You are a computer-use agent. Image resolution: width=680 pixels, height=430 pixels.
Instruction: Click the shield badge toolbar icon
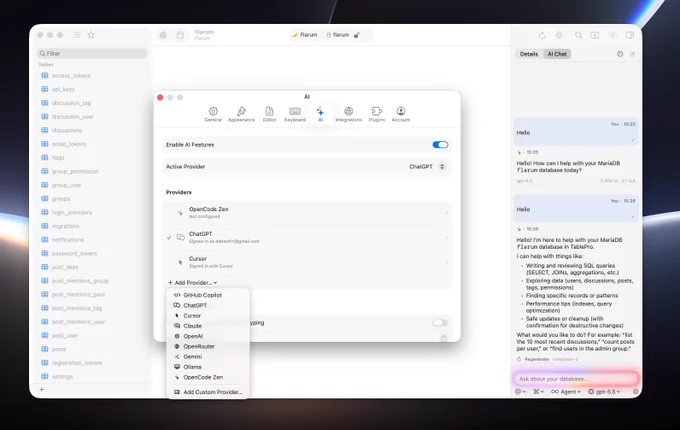click(x=559, y=36)
